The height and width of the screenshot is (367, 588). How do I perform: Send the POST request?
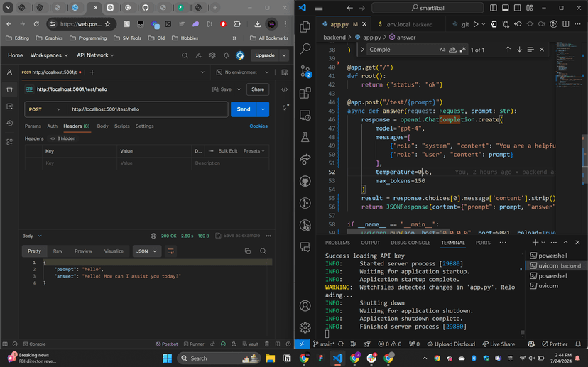(x=244, y=109)
